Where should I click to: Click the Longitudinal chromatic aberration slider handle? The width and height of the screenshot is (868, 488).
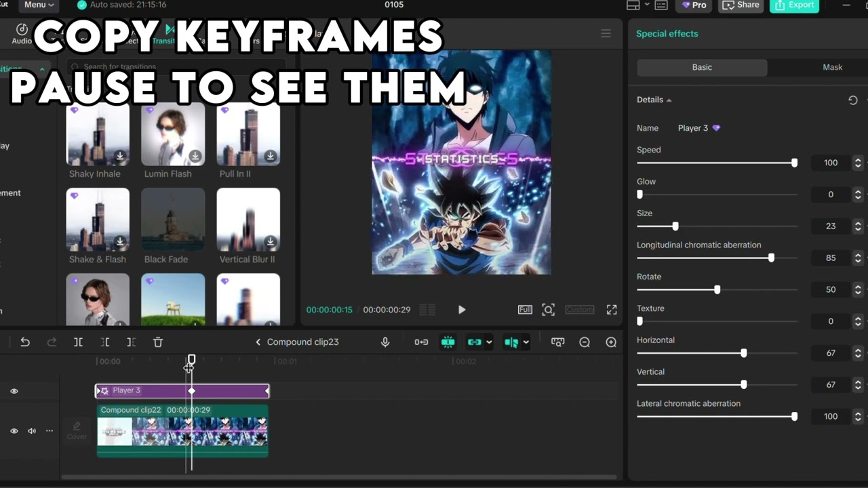coord(771,258)
